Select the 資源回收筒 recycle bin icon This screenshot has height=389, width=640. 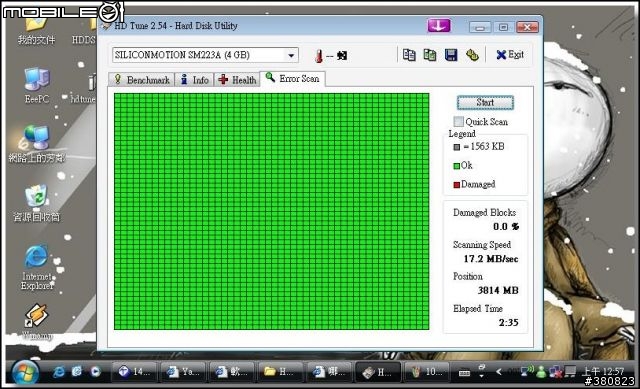pyautogui.click(x=36, y=203)
